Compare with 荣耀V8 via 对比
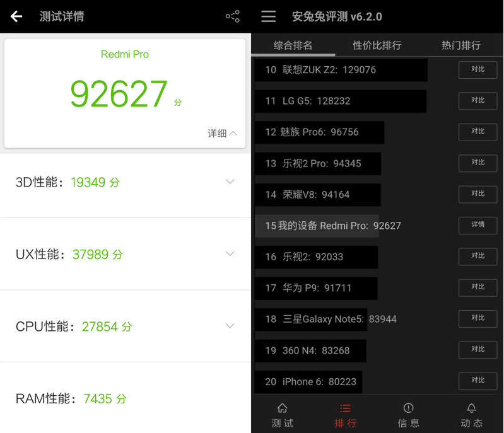Screen dimensions: 504x433 478,194
